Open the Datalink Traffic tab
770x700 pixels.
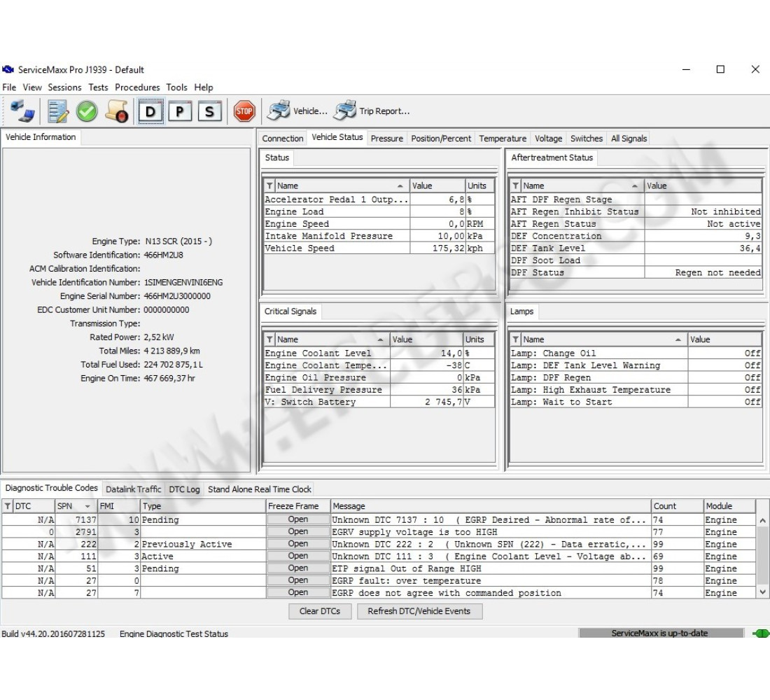(134, 489)
